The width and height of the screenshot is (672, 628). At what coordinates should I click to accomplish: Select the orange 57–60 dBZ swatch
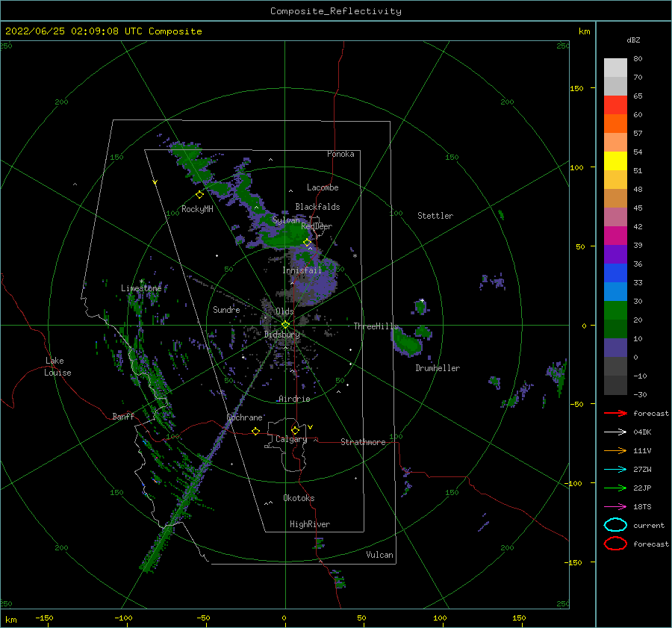615,124
